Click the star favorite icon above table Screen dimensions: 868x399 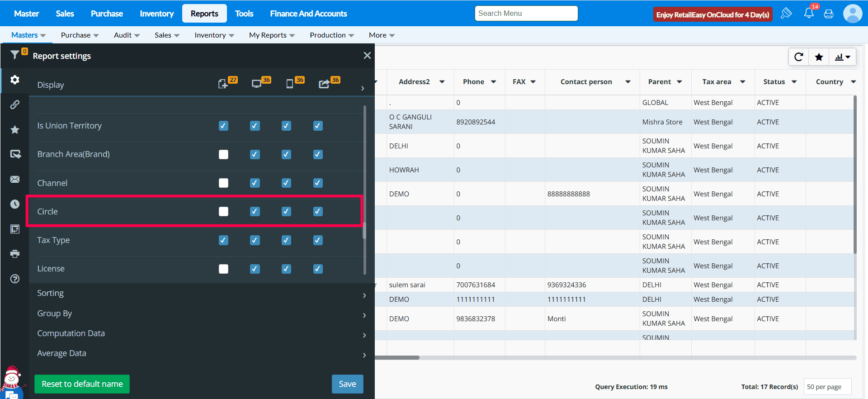pyautogui.click(x=819, y=57)
